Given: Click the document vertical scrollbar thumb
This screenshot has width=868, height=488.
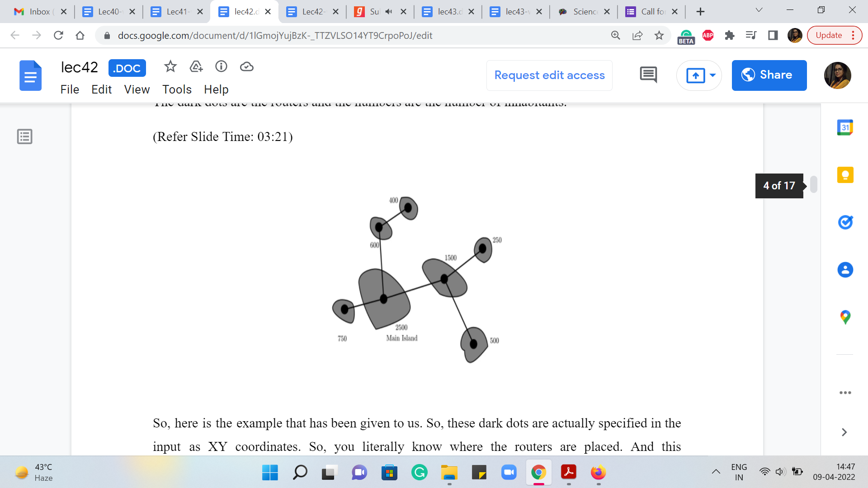Looking at the screenshot, I should (x=813, y=184).
